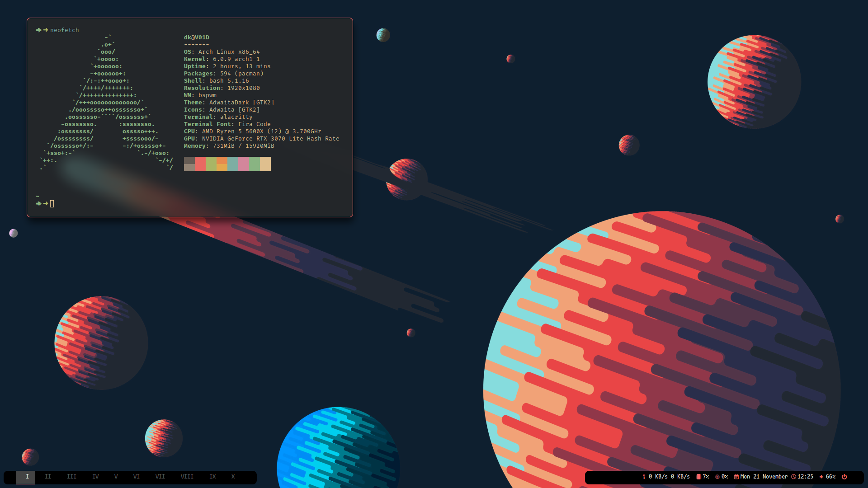Click the calendar icon beside the date
Screen dimensions: 868x488
(x=736, y=477)
